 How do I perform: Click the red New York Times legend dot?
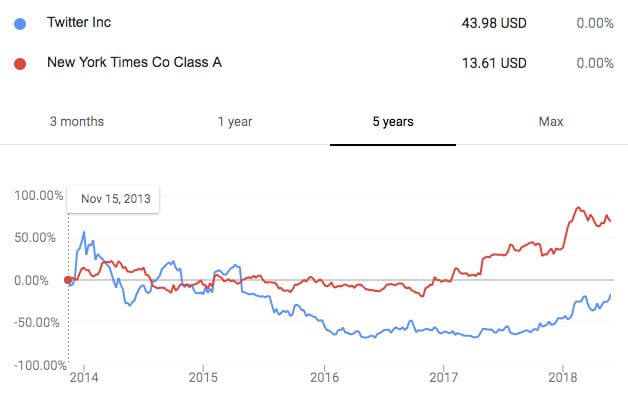click(18, 63)
